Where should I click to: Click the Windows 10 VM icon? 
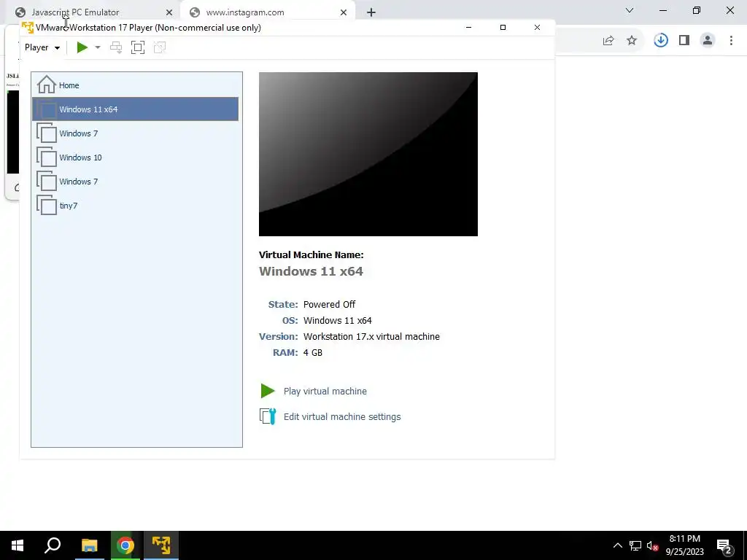click(x=47, y=157)
